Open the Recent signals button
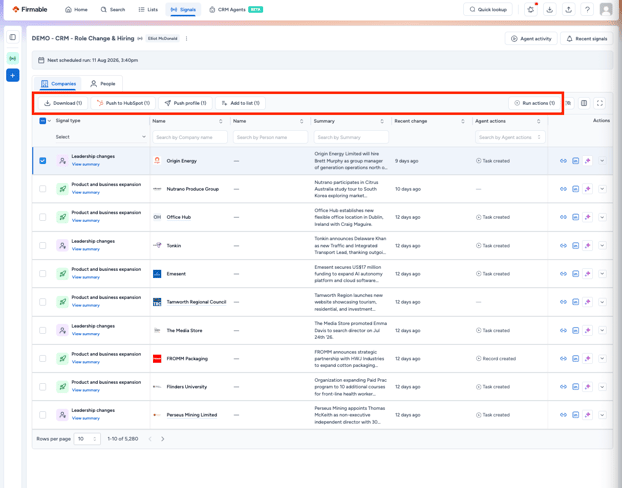622x488 pixels. [587, 38]
